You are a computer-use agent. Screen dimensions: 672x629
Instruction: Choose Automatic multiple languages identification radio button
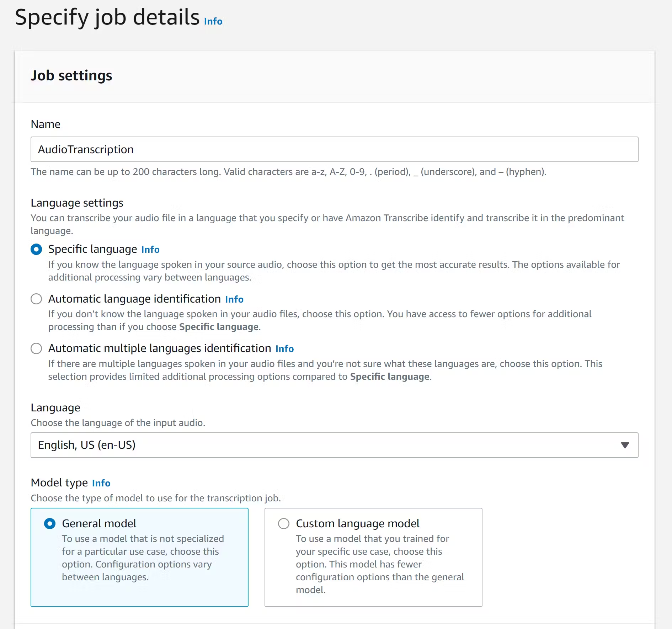point(36,348)
